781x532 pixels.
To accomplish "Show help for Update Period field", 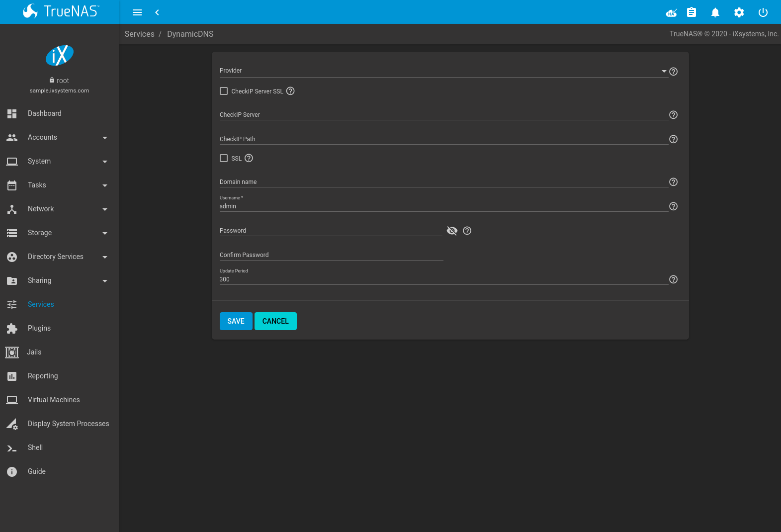I will [674, 279].
